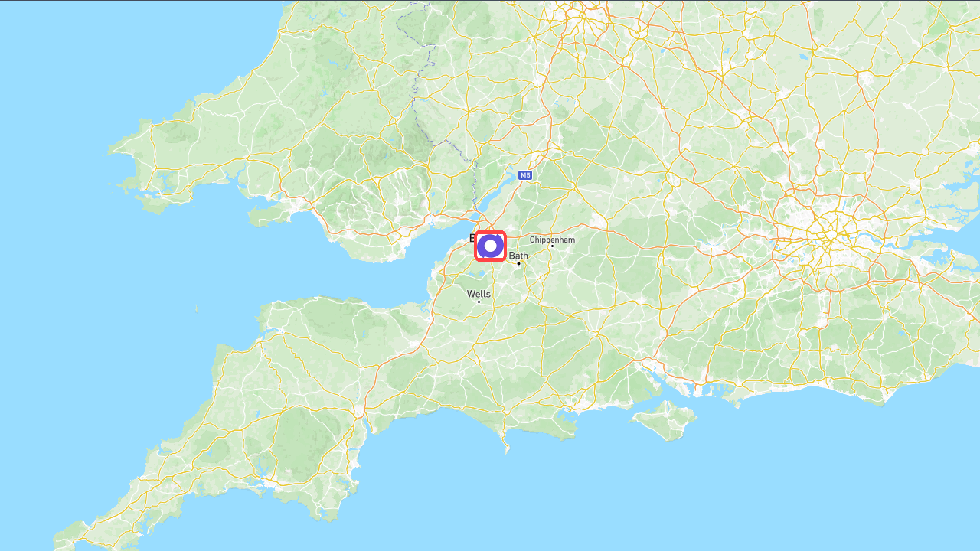Click tiny Lundy island in Bristol Channel
The width and height of the screenshot is (980, 551).
196,308
